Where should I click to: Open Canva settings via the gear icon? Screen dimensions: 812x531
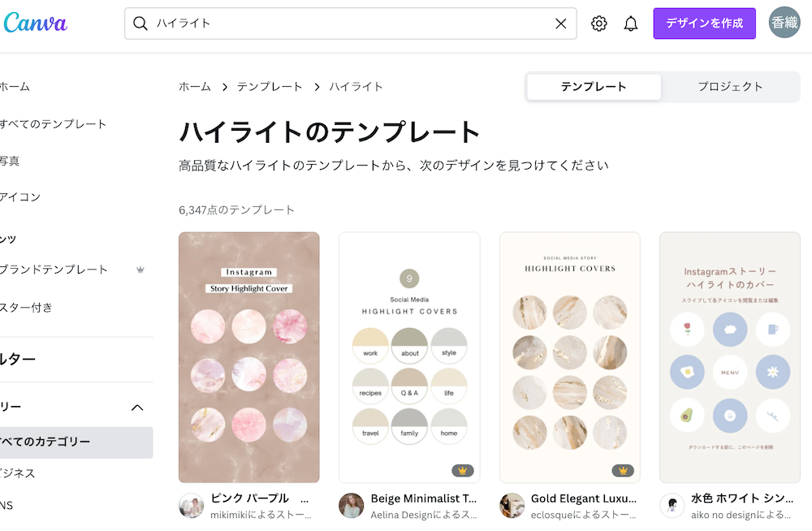click(598, 23)
